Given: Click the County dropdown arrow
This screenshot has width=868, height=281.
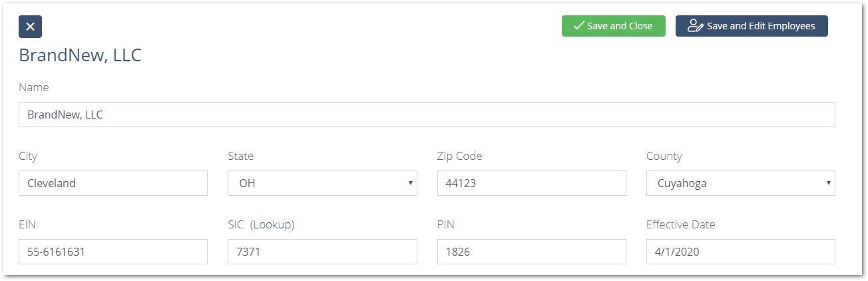Looking at the screenshot, I should tap(828, 183).
